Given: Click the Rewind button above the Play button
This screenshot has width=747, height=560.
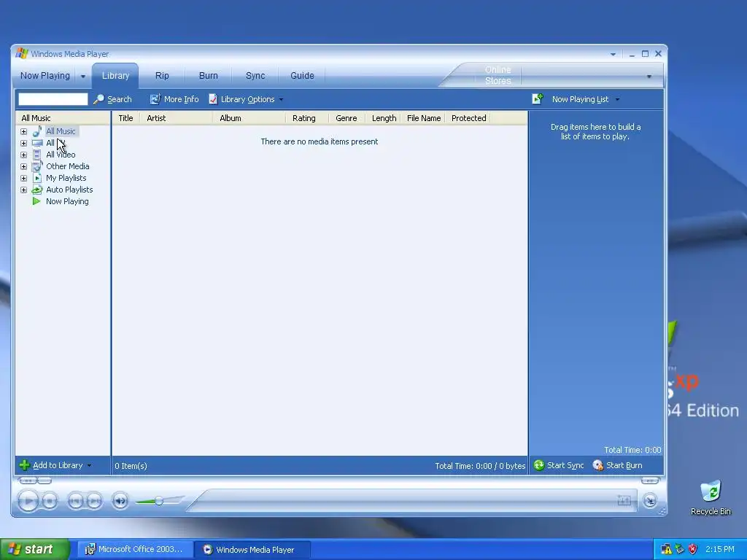Looking at the screenshot, I should tap(27, 481).
